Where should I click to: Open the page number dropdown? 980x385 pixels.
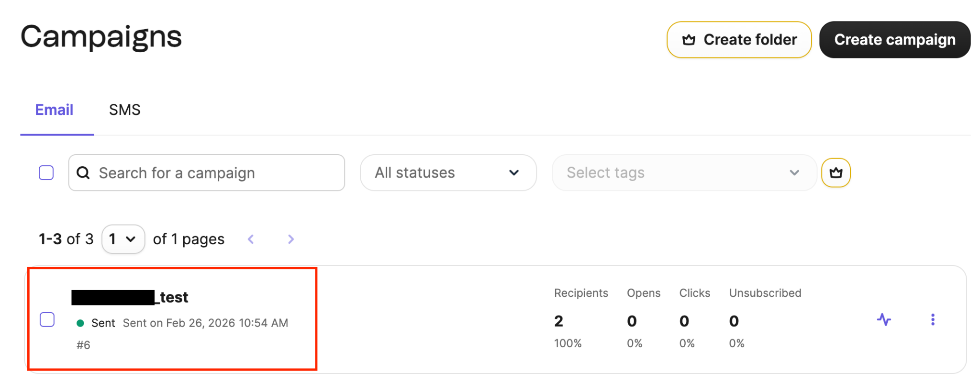coord(123,239)
